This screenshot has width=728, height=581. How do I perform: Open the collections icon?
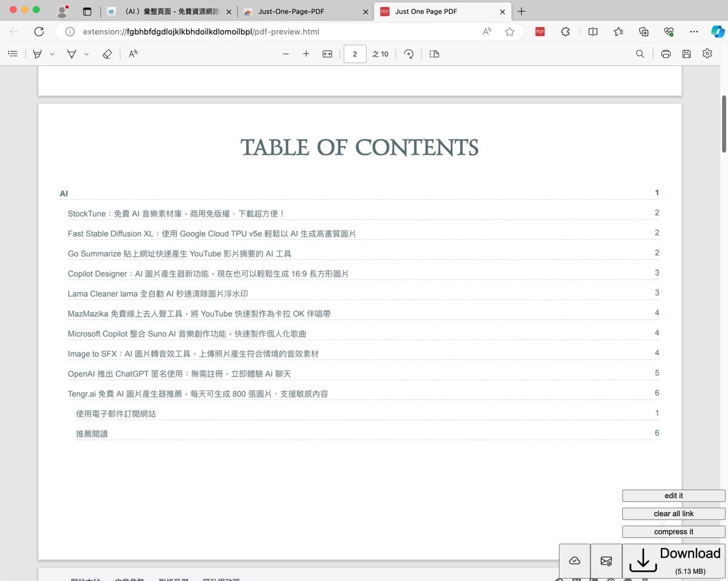[x=643, y=32]
